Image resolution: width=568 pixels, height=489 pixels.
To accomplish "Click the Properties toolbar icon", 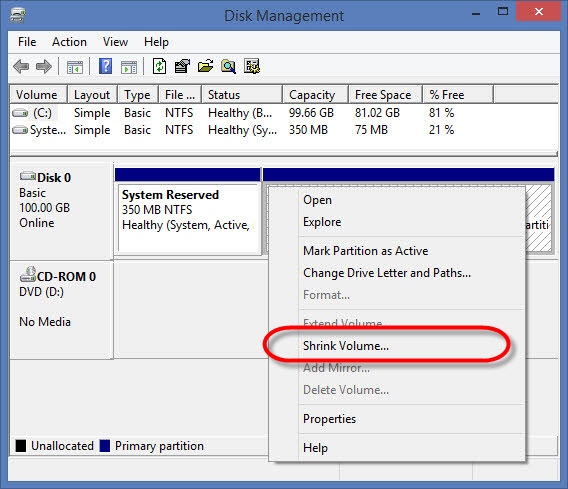I will click(182, 66).
